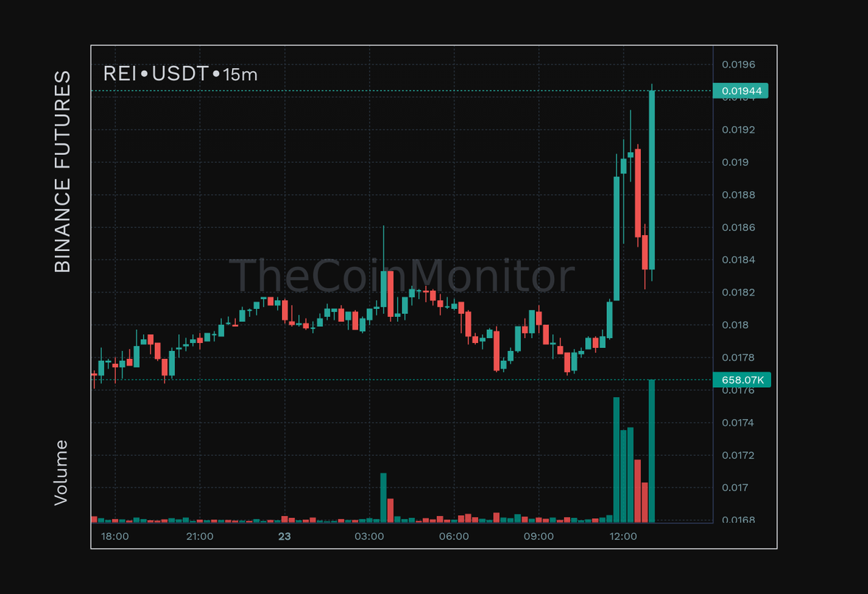Click the 0.0188 price axis label
The height and width of the screenshot is (594, 868).
[738, 195]
